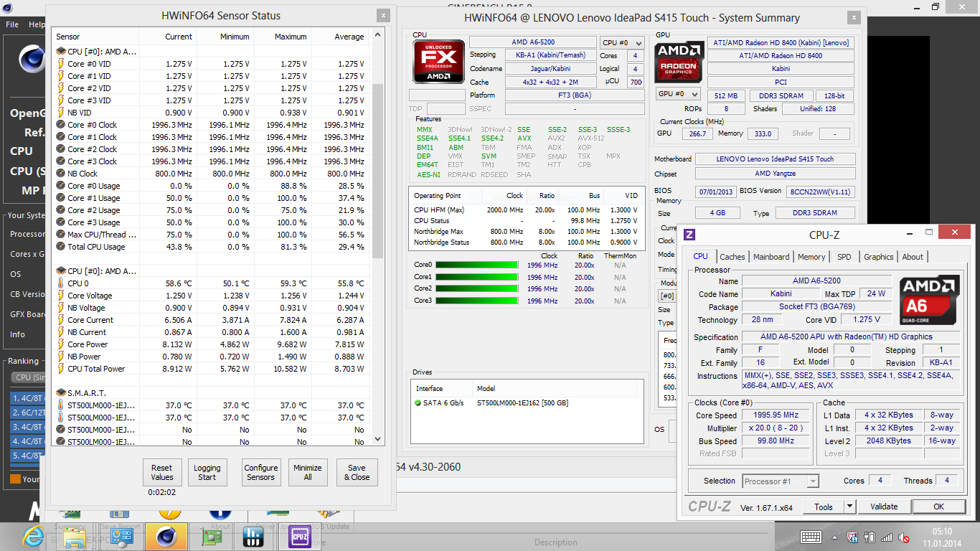The height and width of the screenshot is (551, 980).
Task: Start logging with Logging Start button
Action: [x=207, y=472]
